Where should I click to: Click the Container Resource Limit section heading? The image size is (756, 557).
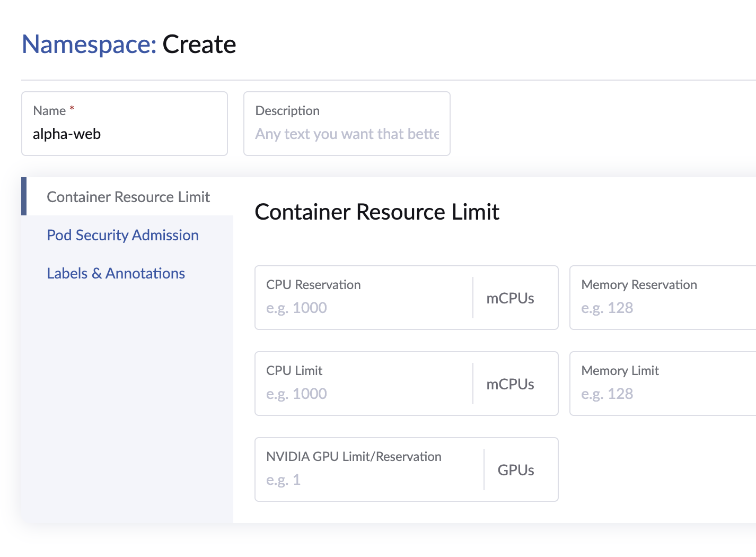(x=377, y=212)
